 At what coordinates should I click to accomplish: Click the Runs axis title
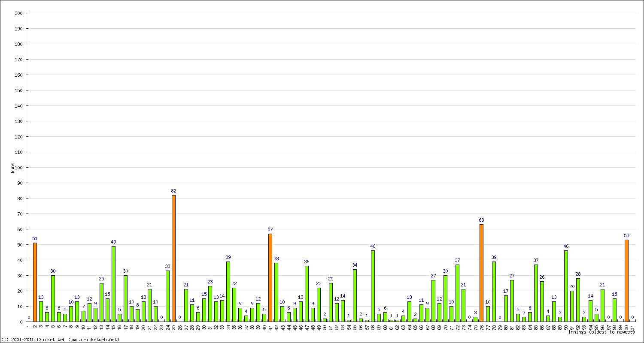click(13, 168)
